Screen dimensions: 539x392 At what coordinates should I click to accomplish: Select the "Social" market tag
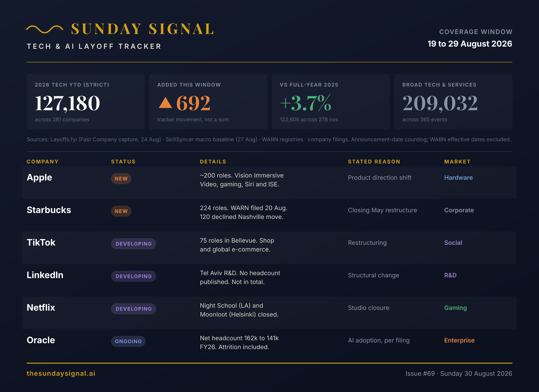click(453, 243)
